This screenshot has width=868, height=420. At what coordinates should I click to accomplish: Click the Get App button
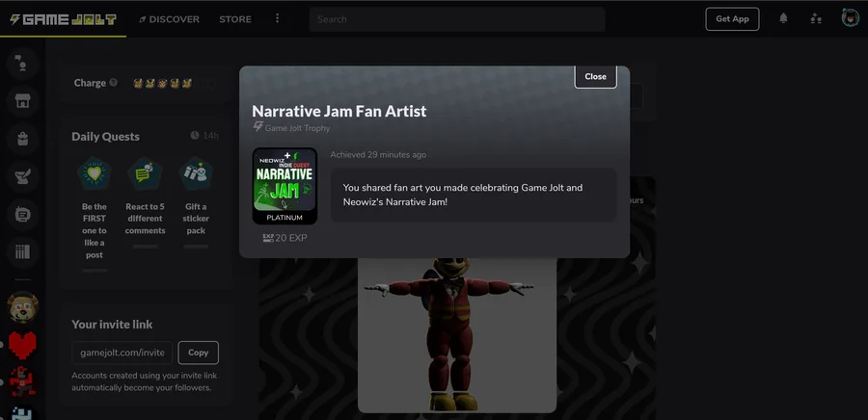732,19
